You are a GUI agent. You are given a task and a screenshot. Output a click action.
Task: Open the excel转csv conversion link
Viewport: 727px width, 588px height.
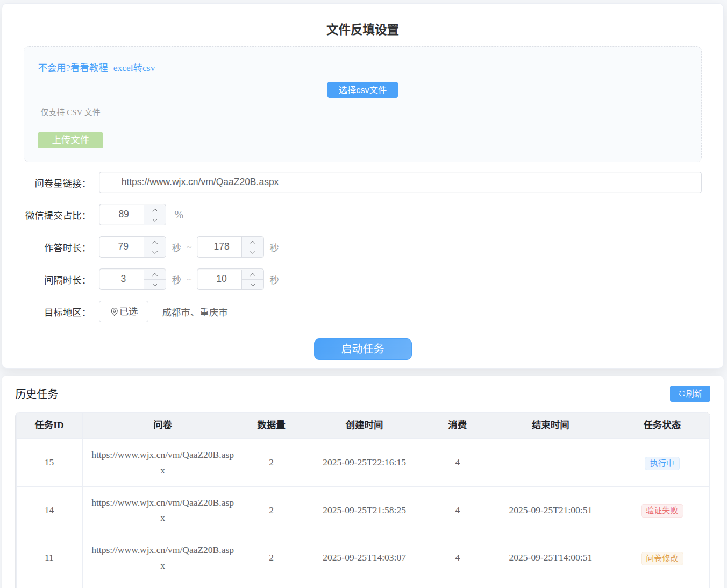(134, 68)
